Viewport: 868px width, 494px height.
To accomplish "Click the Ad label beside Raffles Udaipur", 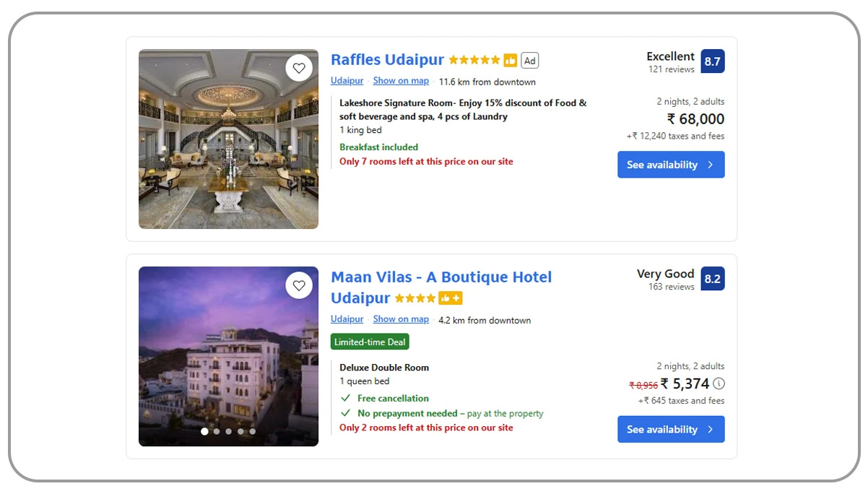I will click(x=529, y=61).
